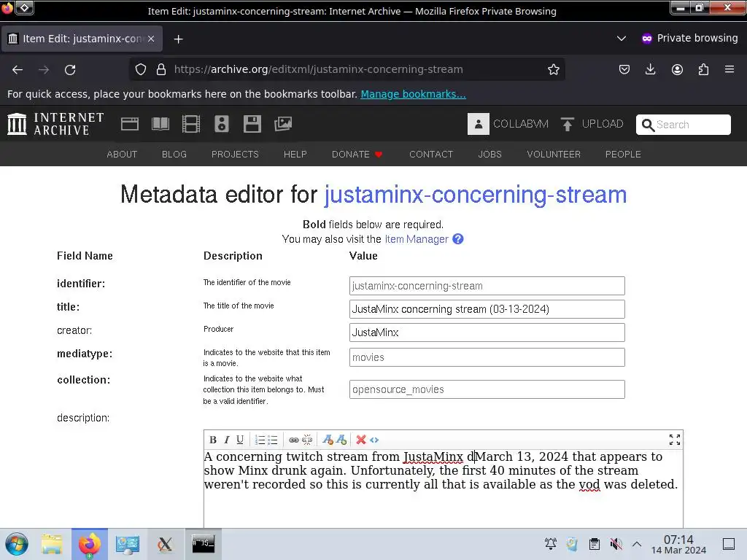
Task: Open the ABOUT menu item
Action: [x=122, y=155]
